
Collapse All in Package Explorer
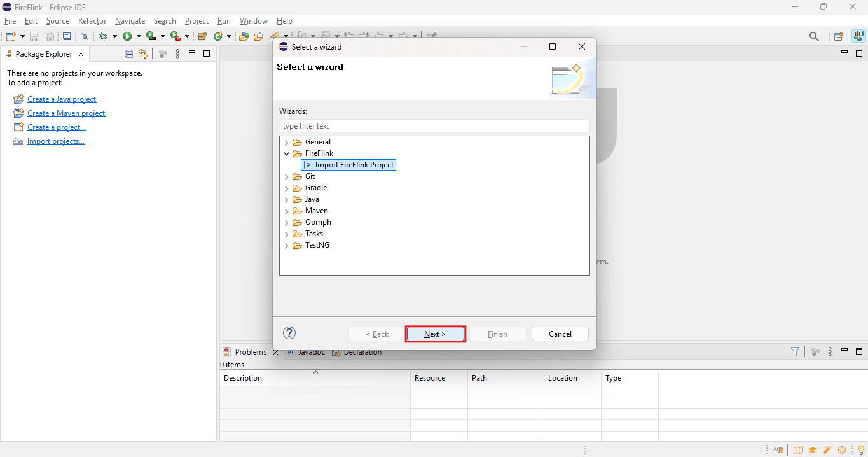(x=128, y=54)
